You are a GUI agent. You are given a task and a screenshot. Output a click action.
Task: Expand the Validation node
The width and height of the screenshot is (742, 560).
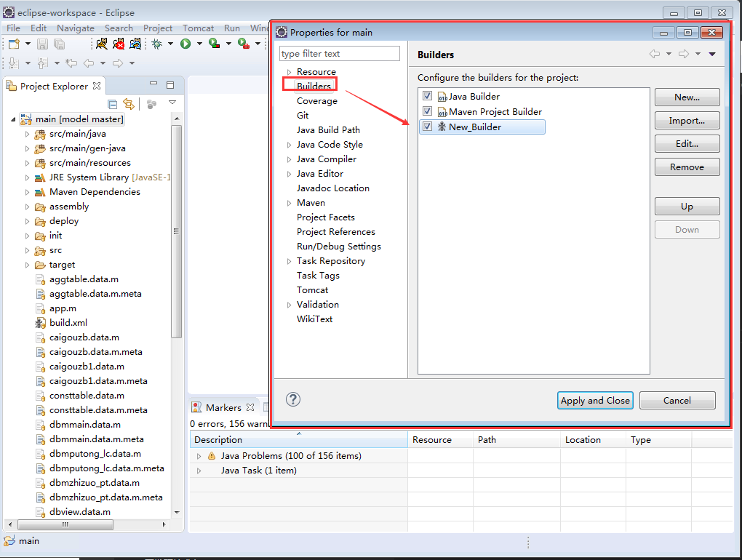tap(289, 305)
